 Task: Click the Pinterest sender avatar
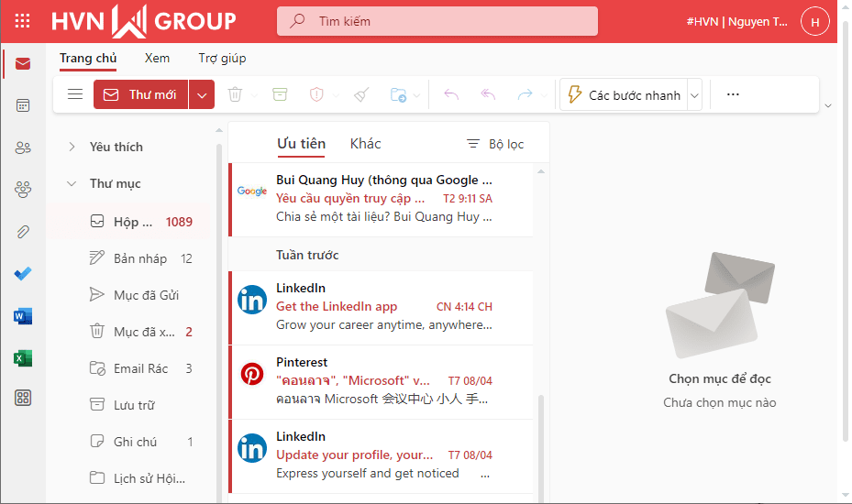(252, 374)
